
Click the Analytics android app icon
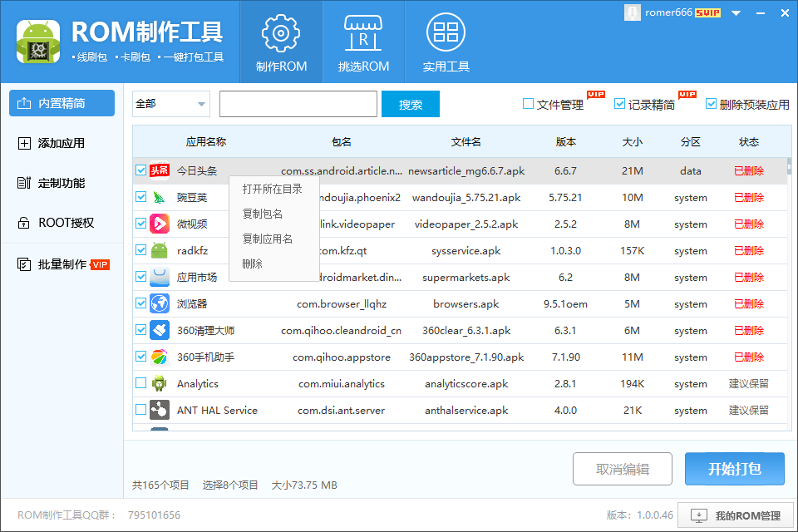click(160, 384)
